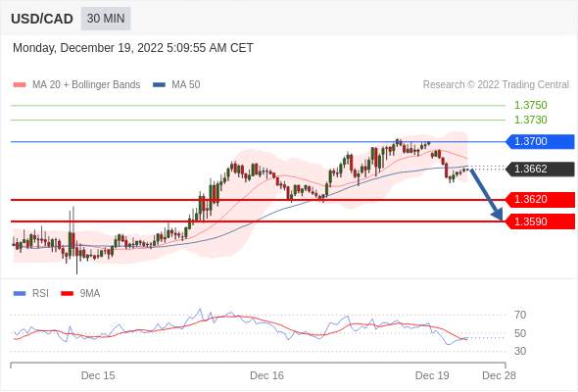Click the 9MA legend label

tap(90, 294)
